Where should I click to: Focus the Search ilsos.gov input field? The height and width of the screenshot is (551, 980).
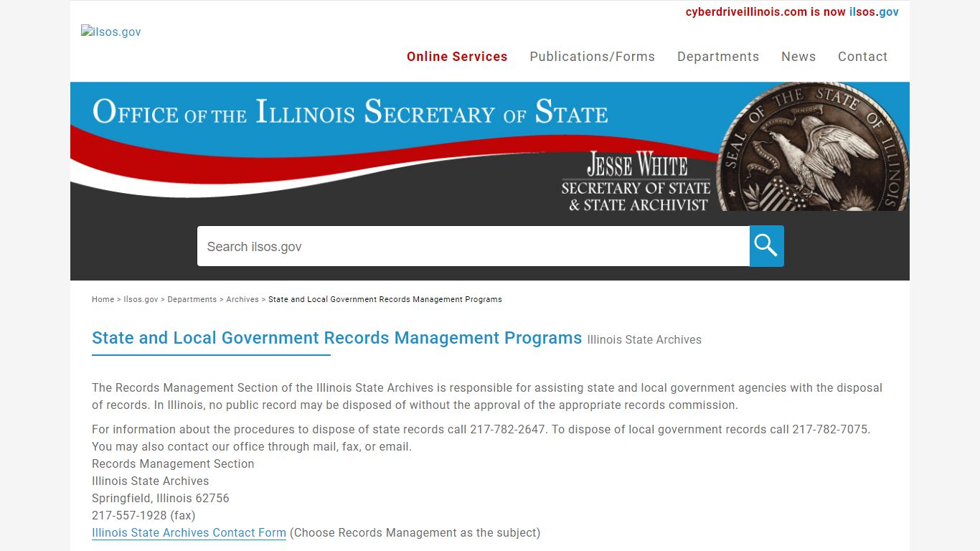(473, 246)
